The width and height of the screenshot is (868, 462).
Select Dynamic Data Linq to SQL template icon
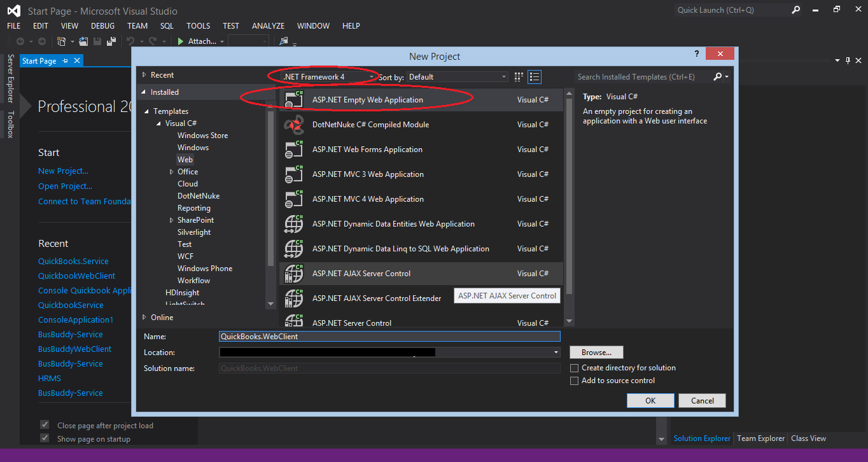click(x=294, y=248)
